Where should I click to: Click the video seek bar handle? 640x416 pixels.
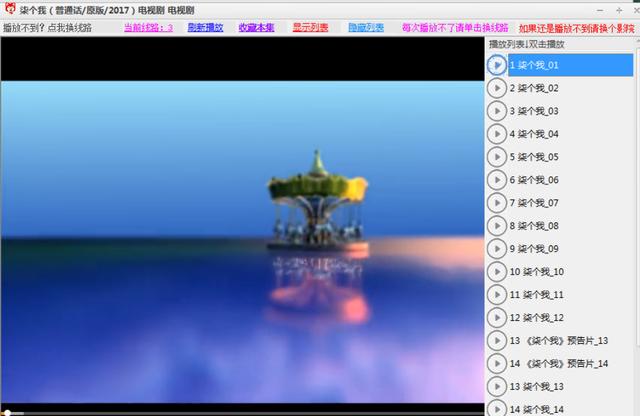7,413
